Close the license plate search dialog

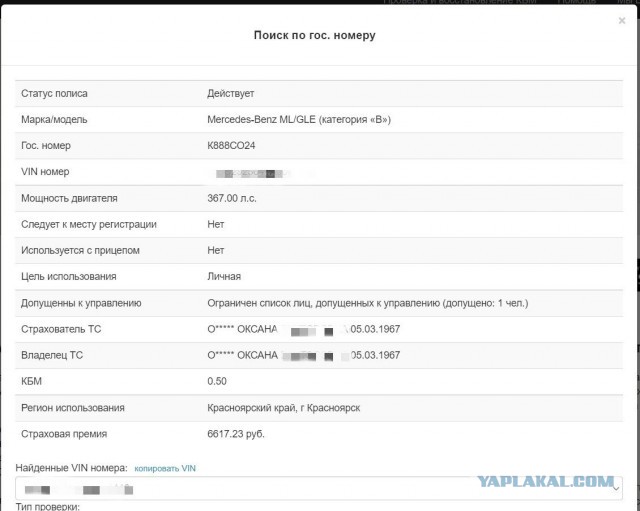(622, 20)
